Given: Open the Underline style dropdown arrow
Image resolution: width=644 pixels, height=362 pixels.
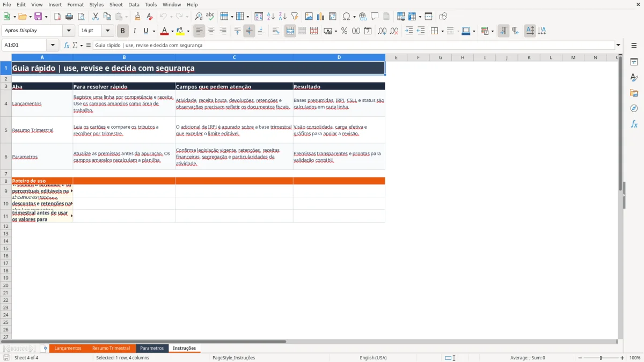Looking at the screenshot, I should [x=153, y=31].
